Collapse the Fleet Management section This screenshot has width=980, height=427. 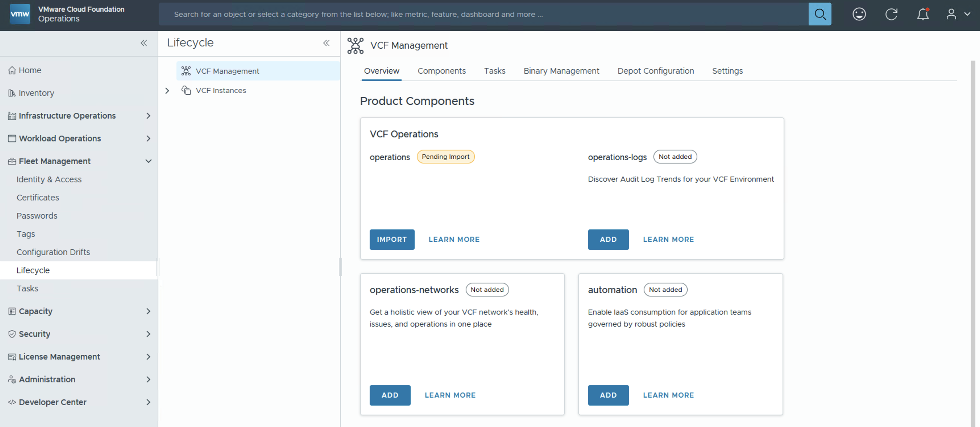[148, 161]
